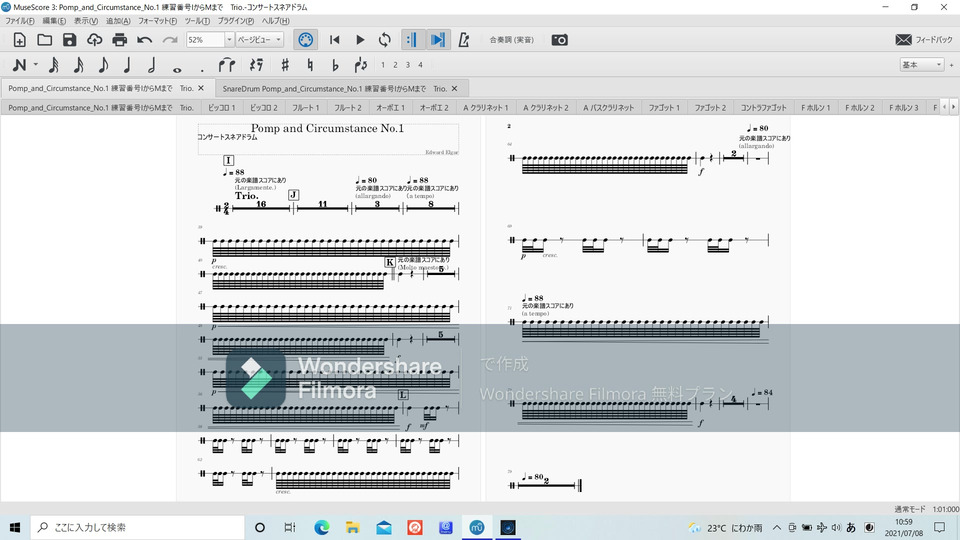Select the quarter note duration
The image size is (960, 540).
[x=127, y=65]
